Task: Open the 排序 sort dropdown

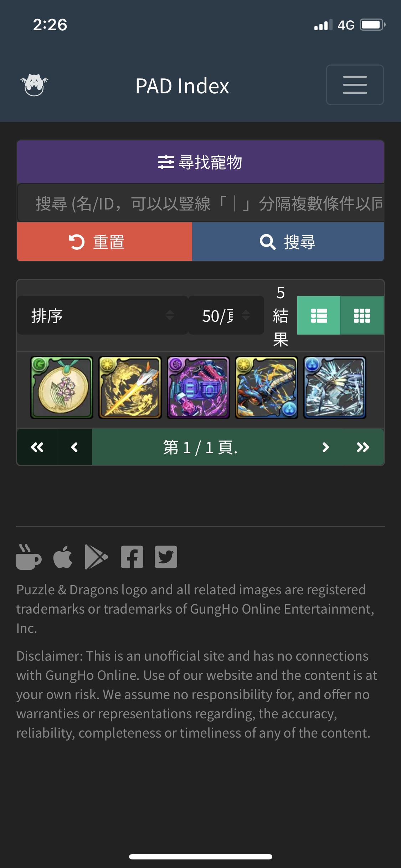Action: pos(102,315)
